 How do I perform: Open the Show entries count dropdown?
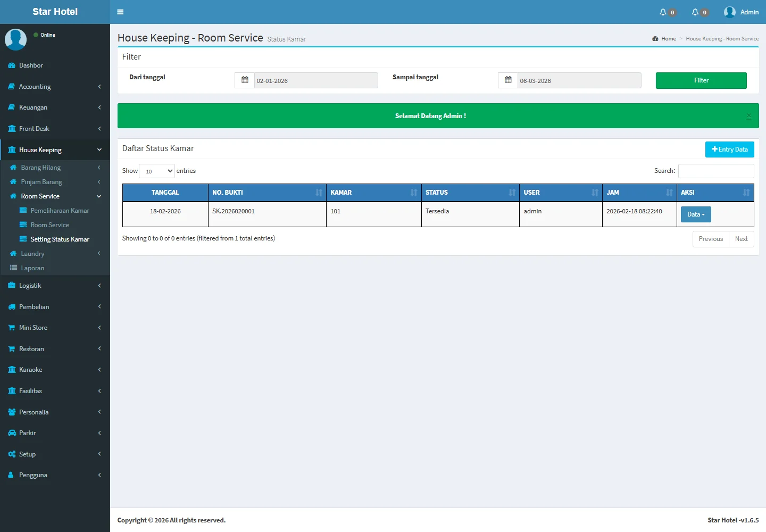[x=157, y=171]
